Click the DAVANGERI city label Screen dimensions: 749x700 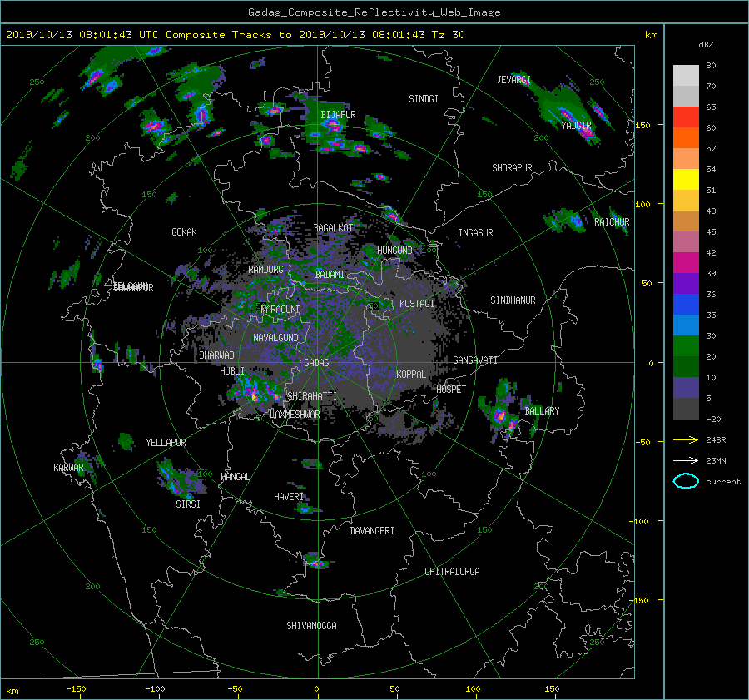[x=372, y=531]
